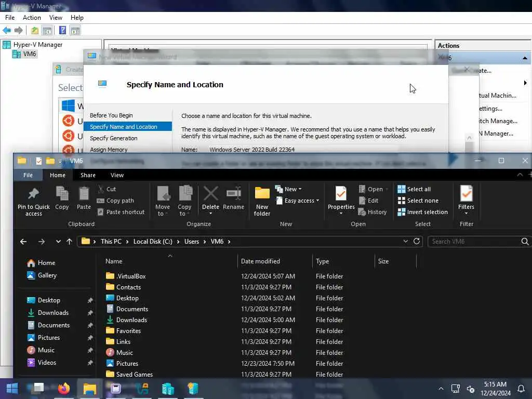This screenshot has height=399, width=532.
Task: Click Copy path in the ribbon
Action: (115, 201)
